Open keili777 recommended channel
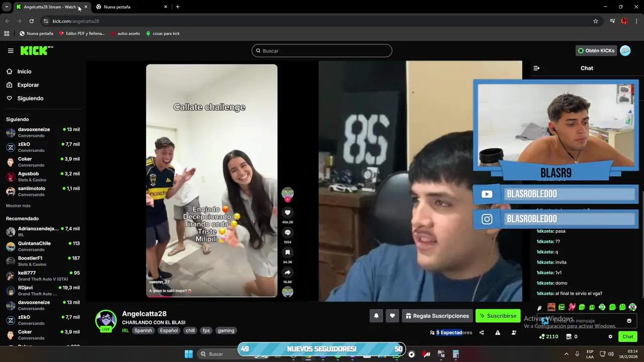The height and width of the screenshot is (362, 644). pyautogui.click(x=43, y=276)
